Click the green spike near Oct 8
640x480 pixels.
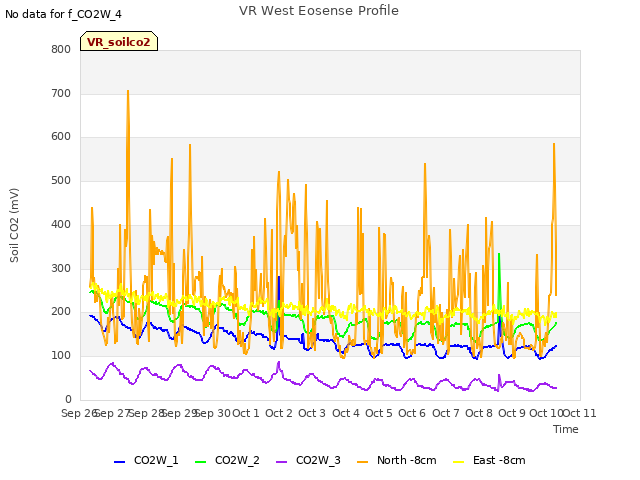pyautogui.click(x=499, y=255)
